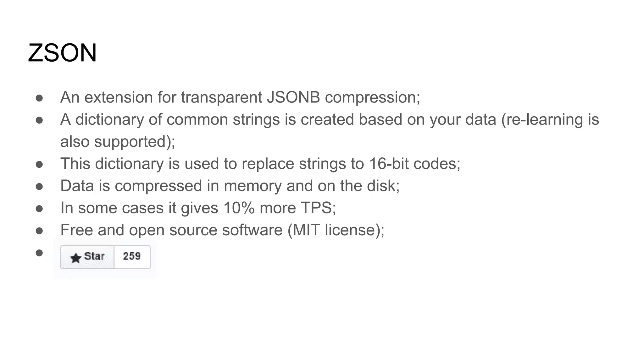Click the black star icon in the Star button
The width and height of the screenshot is (644, 362).
76,258
